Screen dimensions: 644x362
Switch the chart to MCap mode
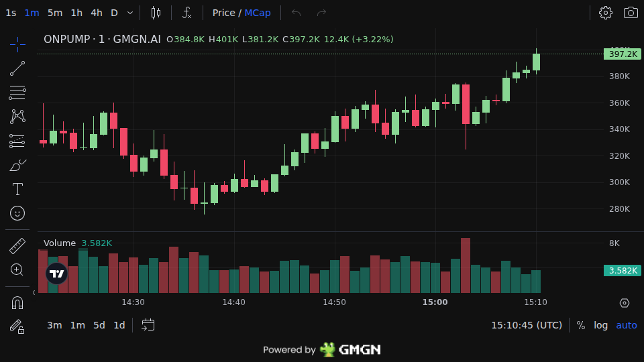point(258,13)
